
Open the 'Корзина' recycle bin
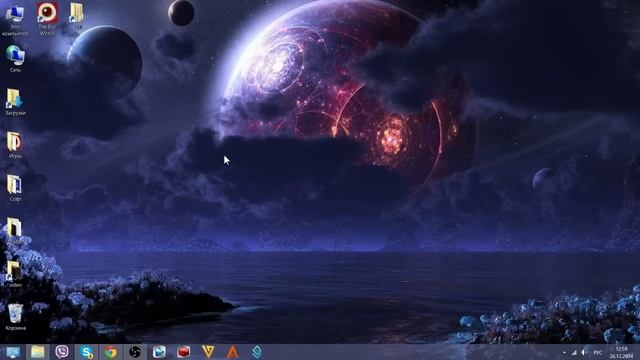(16, 317)
